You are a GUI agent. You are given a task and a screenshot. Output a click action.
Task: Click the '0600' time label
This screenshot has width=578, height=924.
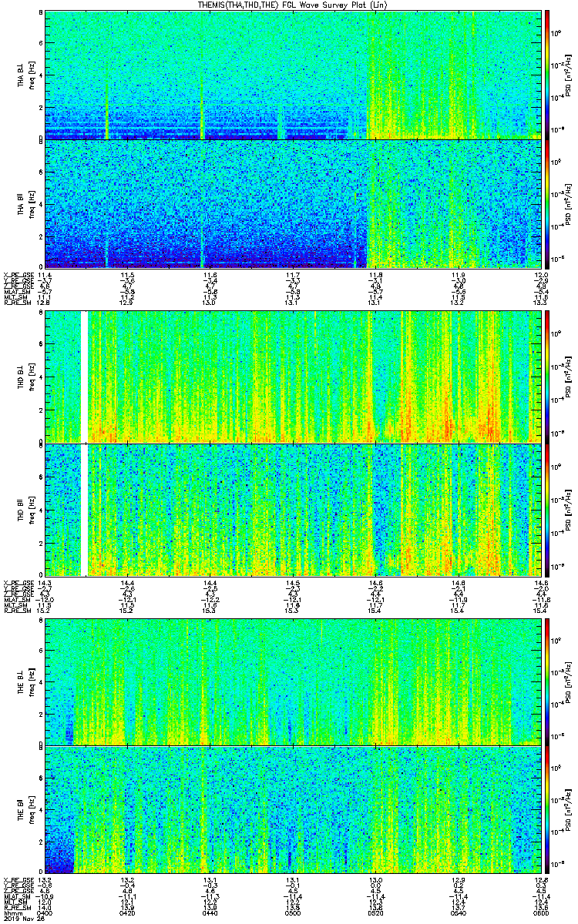coord(539,913)
